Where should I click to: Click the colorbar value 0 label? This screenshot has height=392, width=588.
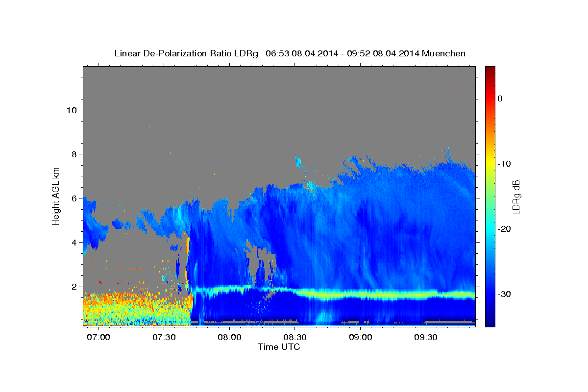(500, 98)
